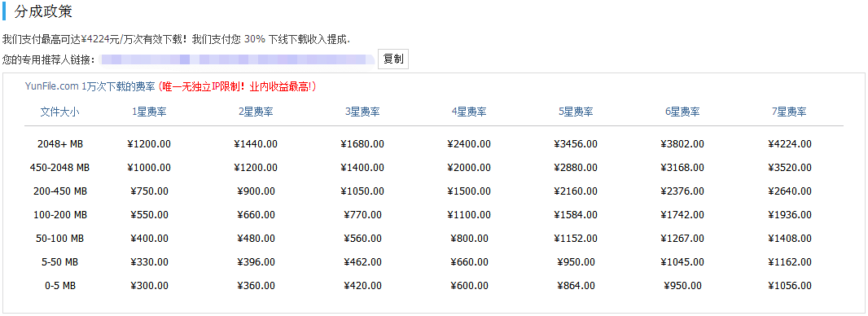
Task: Click the ¥480.00 rate cell
Action: 256,239
